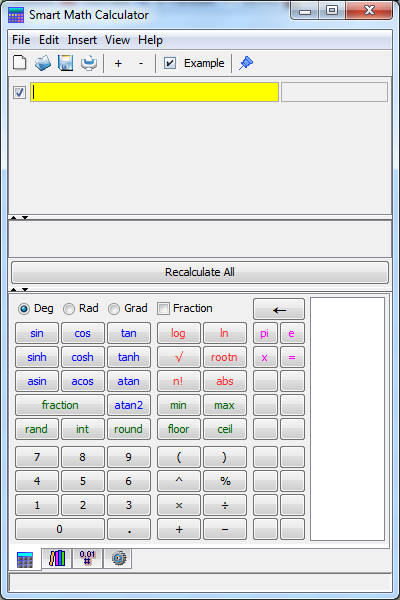Uncheck the expression line checkbox

19,92
